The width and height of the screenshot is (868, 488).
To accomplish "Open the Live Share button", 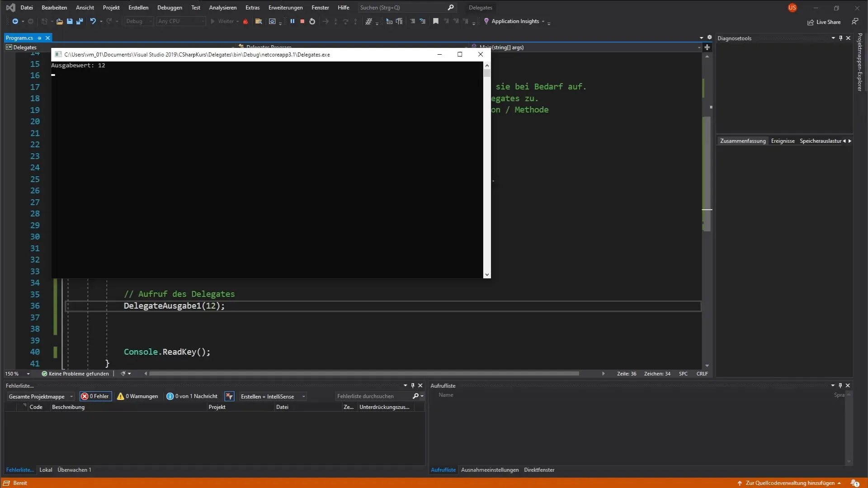I will [x=824, y=22].
